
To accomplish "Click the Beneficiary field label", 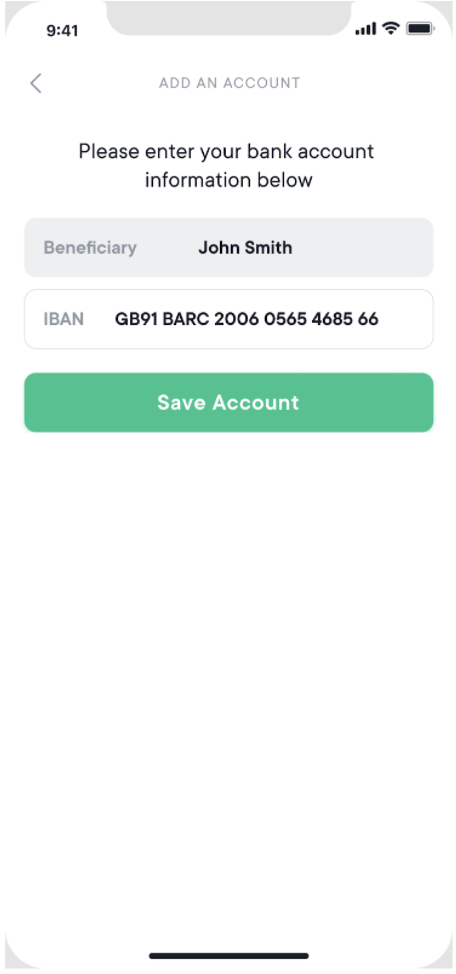I will click(x=90, y=248).
